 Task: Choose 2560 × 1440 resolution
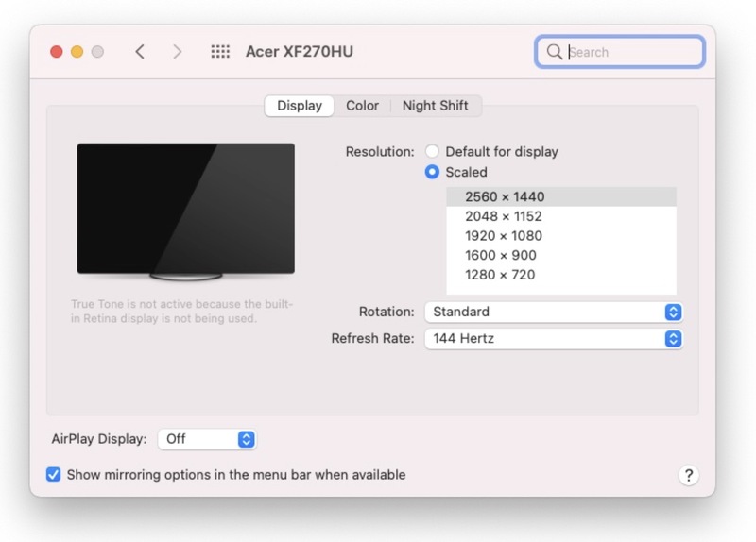(x=561, y=196)
